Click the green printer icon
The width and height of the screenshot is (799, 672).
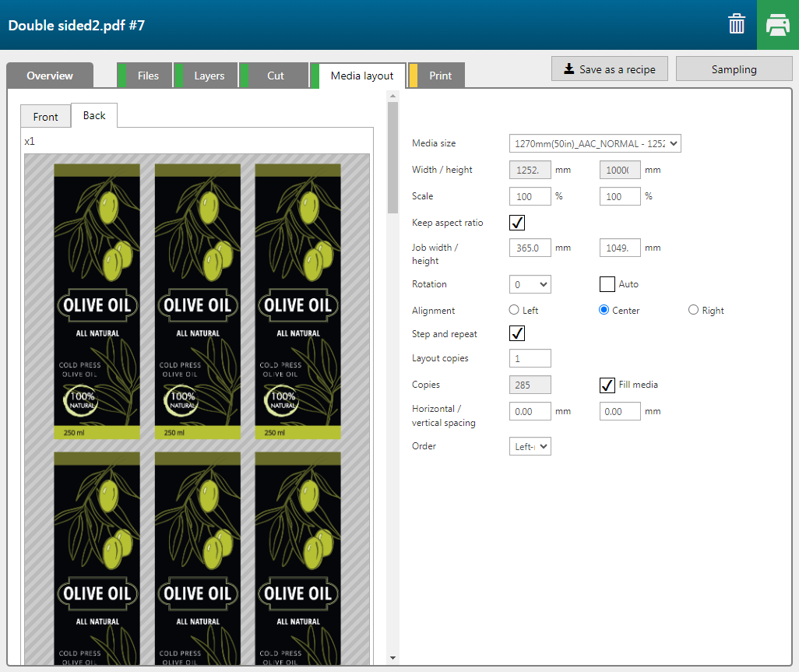click(777, 25)
